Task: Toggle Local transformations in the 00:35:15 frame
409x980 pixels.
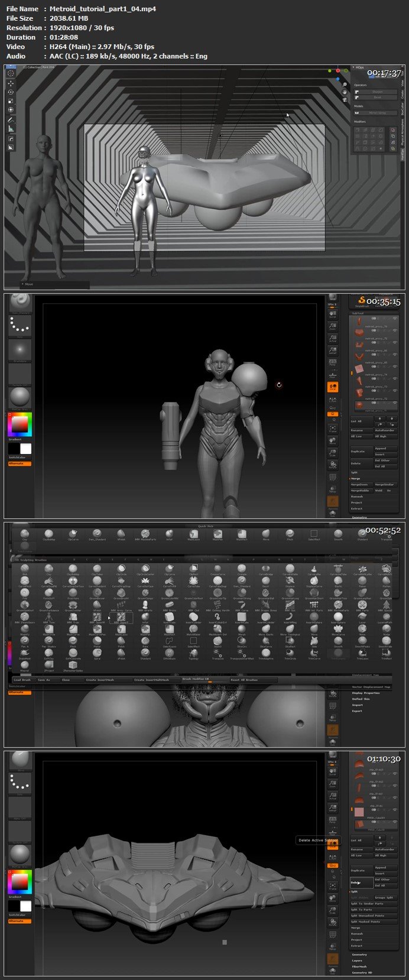Action: click(x=332, y=387)
